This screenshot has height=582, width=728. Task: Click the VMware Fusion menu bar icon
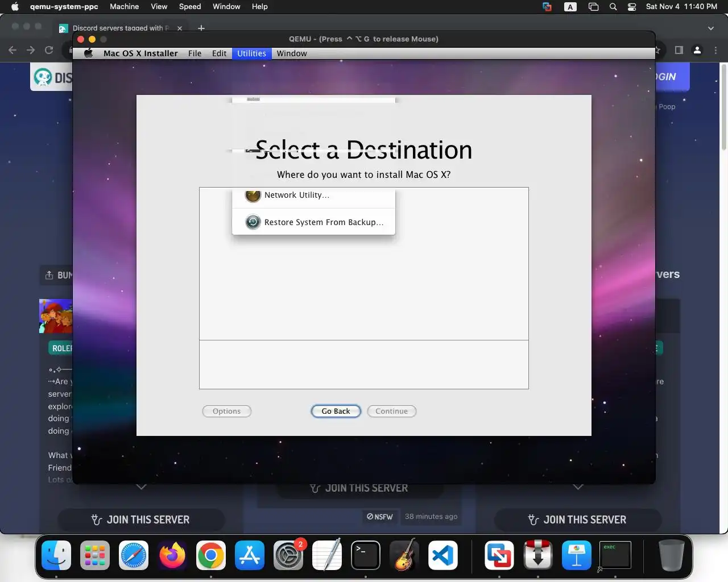point(547,7)
